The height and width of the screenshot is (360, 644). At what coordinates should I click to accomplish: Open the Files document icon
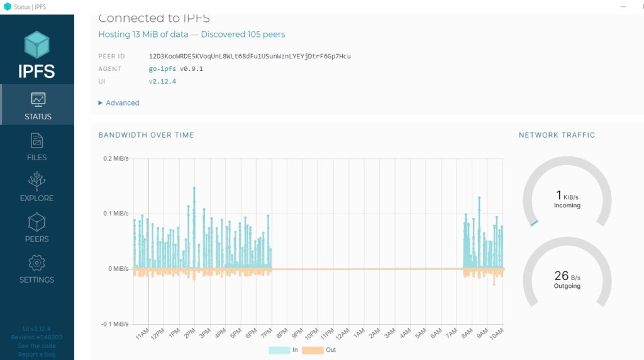[37, 140]
